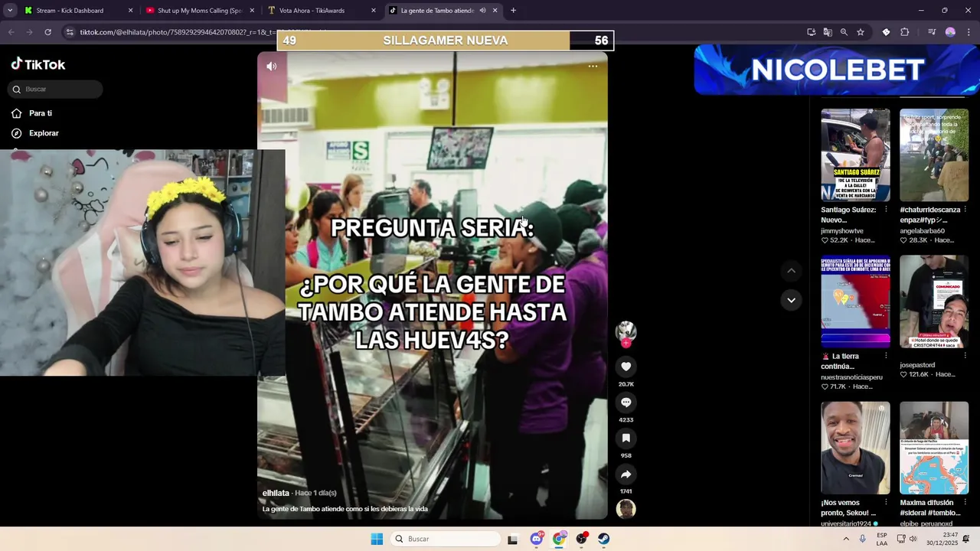Go back in browser history
The height and width of the screenshot is (551, 980).
pos(11,32)
